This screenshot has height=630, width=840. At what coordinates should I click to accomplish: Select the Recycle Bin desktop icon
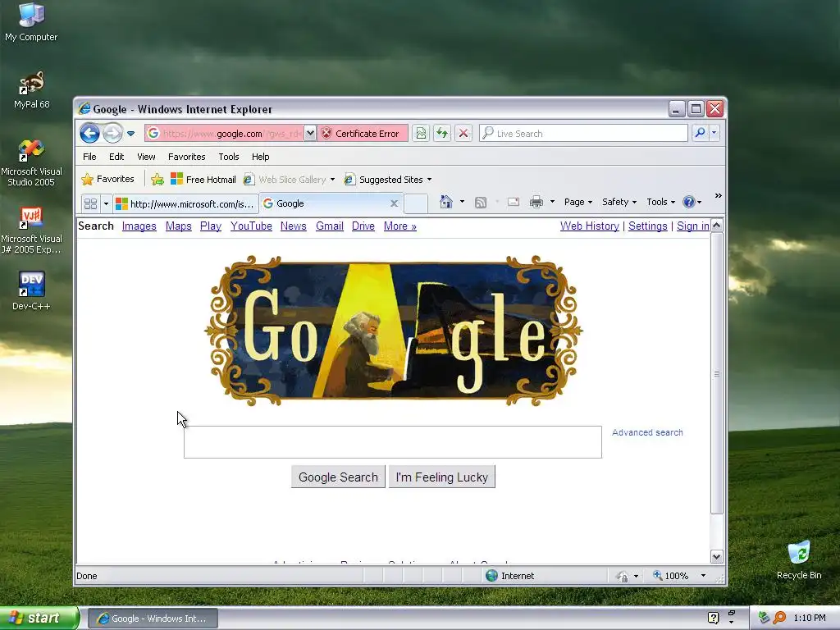pyautogui.click(x=799, y=559)
